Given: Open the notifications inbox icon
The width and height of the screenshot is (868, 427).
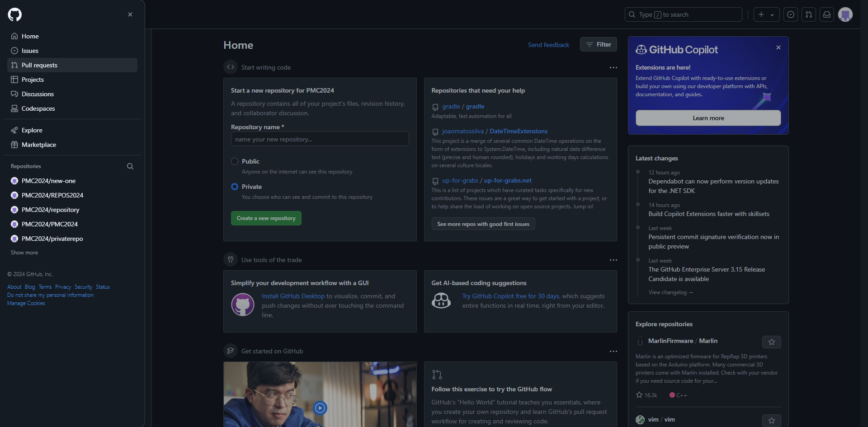Looking at the screenshot, I should [826, 14].
